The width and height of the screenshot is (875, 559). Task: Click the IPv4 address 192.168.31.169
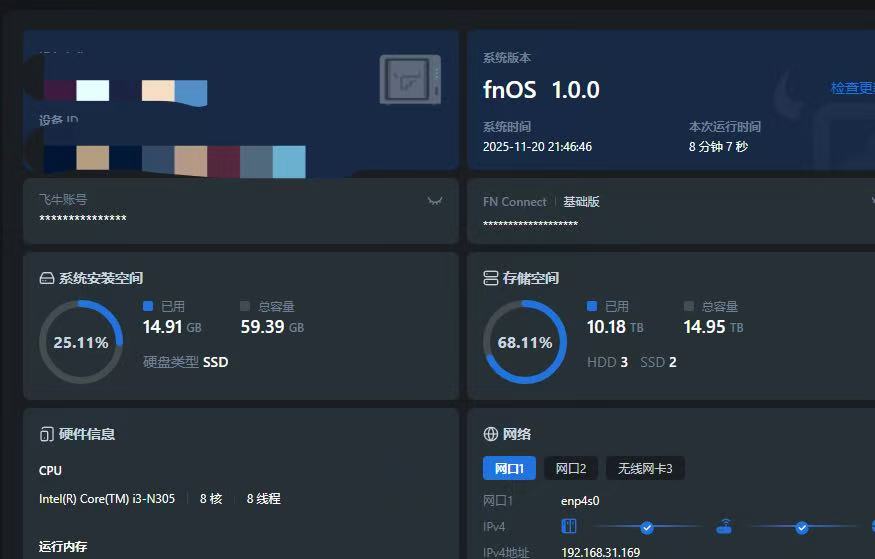tap(600, 552)
